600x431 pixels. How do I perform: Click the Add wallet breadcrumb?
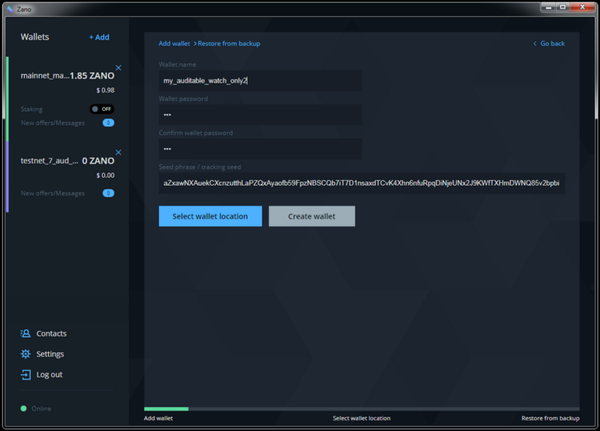[174, 43]
